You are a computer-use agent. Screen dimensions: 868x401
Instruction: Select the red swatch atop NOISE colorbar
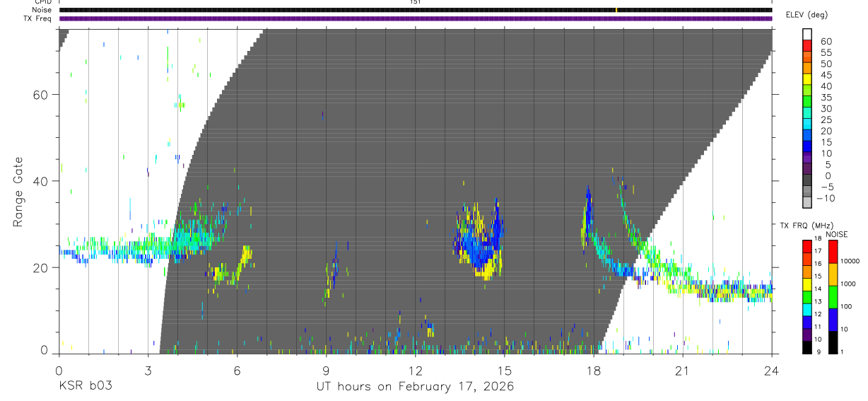[x=833, y=251]
